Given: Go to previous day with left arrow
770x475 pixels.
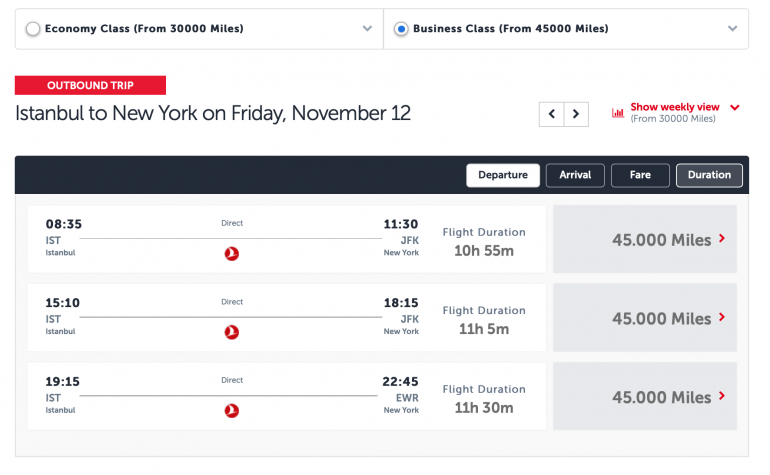Looking at the screenshot, I should [x=552, y=114].
